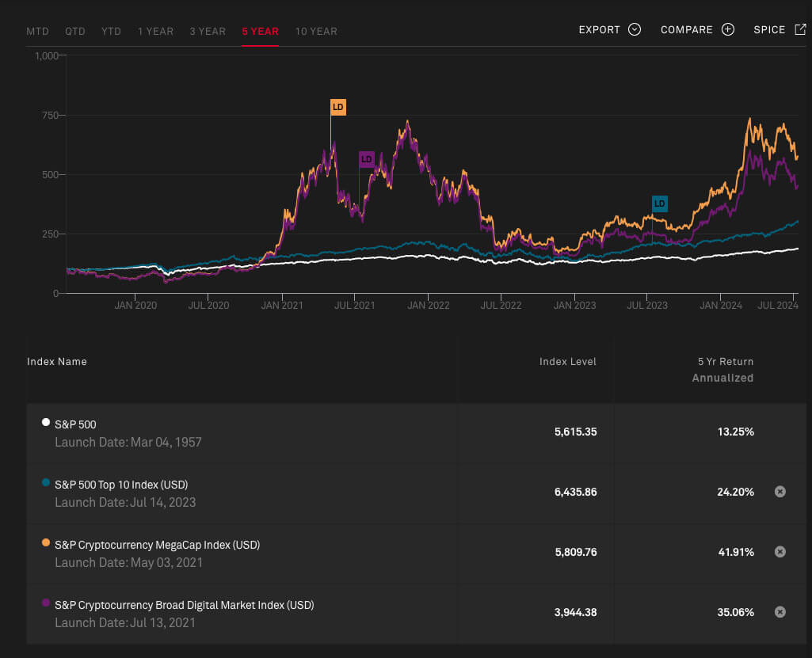Viewport: 812px width, 658px height.
Task: Switch chart to 1 YEAR range
Action: tap(155, 32)
